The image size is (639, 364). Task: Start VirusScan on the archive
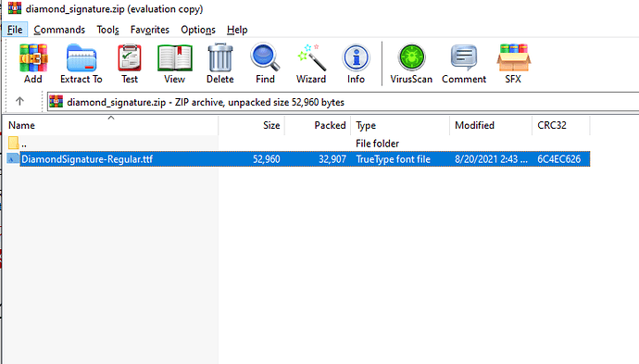pyautogui.click(x=411, y=63)
